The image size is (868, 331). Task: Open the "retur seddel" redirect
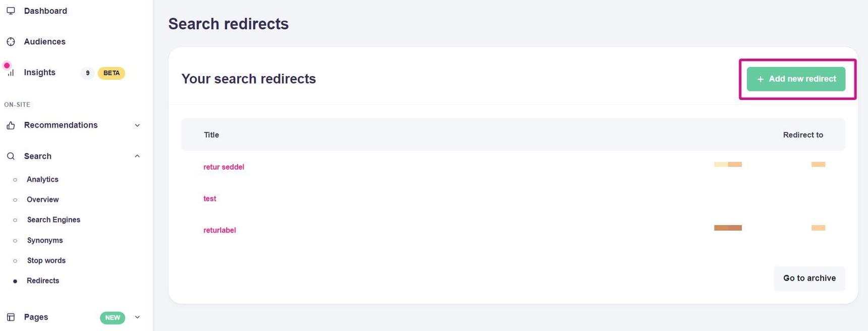point(224,167)
